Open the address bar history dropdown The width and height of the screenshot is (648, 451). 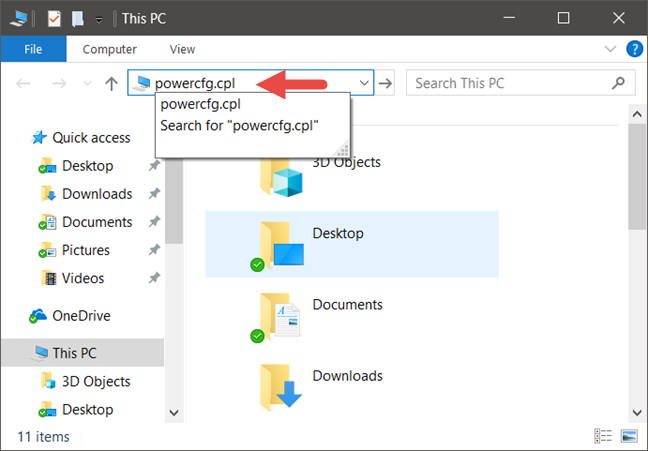click(364, 83)
